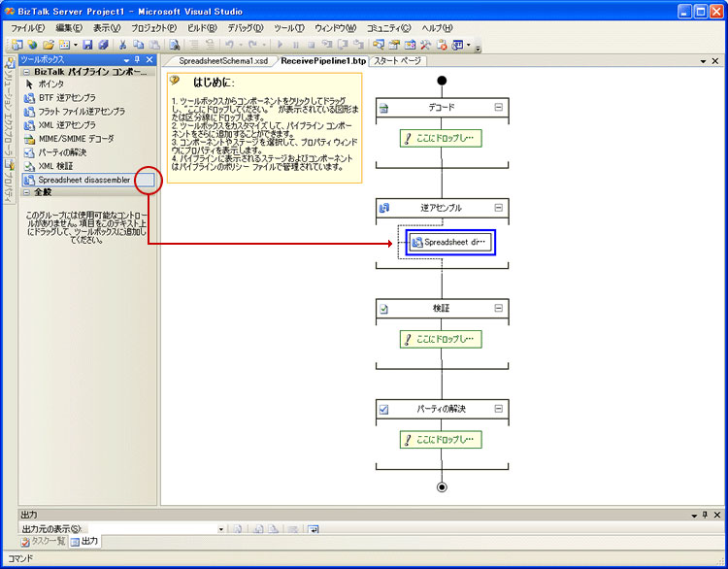Collapse the 全般 toolbox group
Viewport: 728px width, 569px height.
tap(26, 192)
